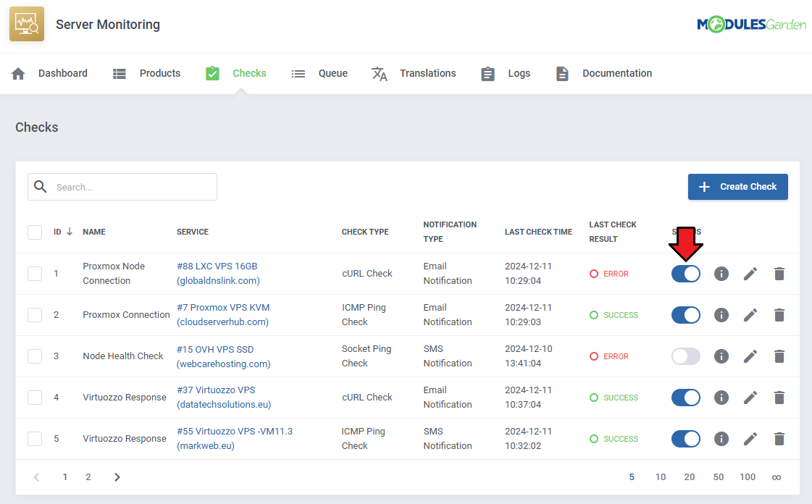The height and width of the screenshot is (504, 812).
Task: Click the Checks clipboard icon
Action: [x=212, y=73]
